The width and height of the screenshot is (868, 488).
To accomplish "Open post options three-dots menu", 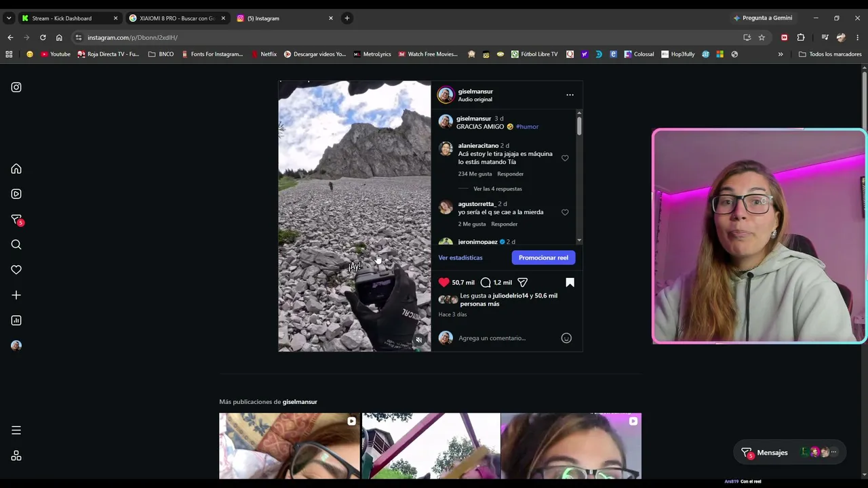I will [x=570, y=95].
